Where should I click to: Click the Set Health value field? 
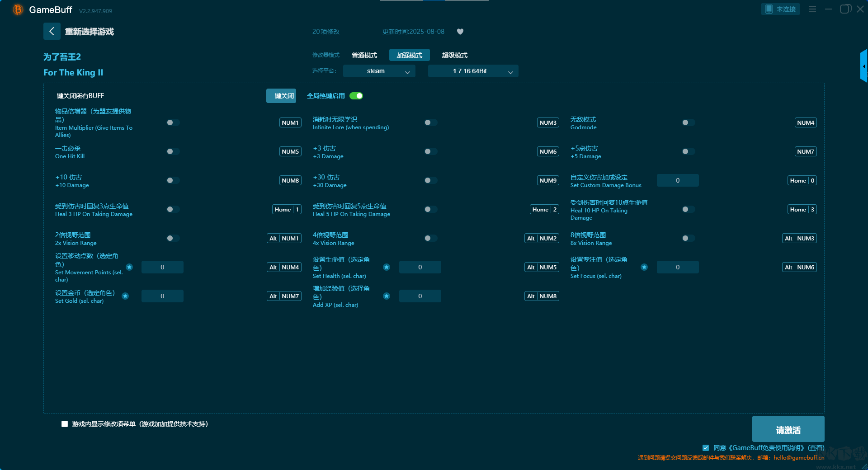tap(420, 267)
